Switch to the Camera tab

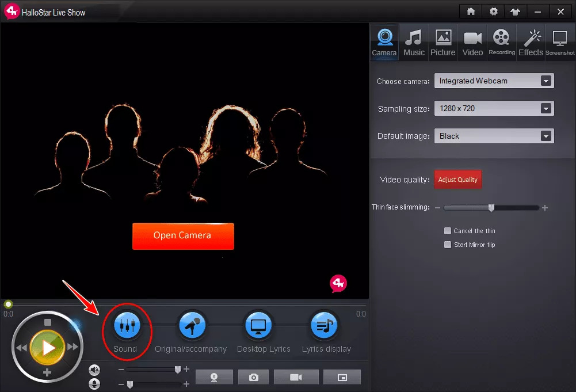(384, 42)
